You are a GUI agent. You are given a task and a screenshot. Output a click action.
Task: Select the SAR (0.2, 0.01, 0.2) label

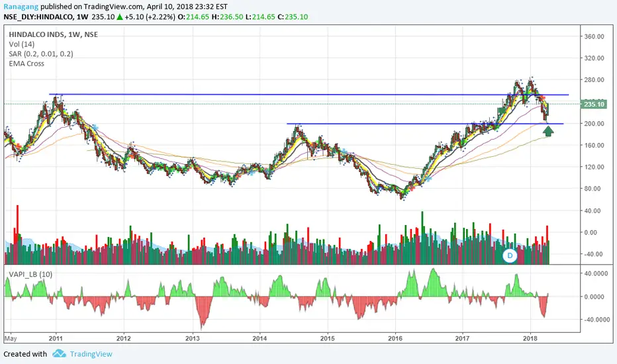coord(41,54)
